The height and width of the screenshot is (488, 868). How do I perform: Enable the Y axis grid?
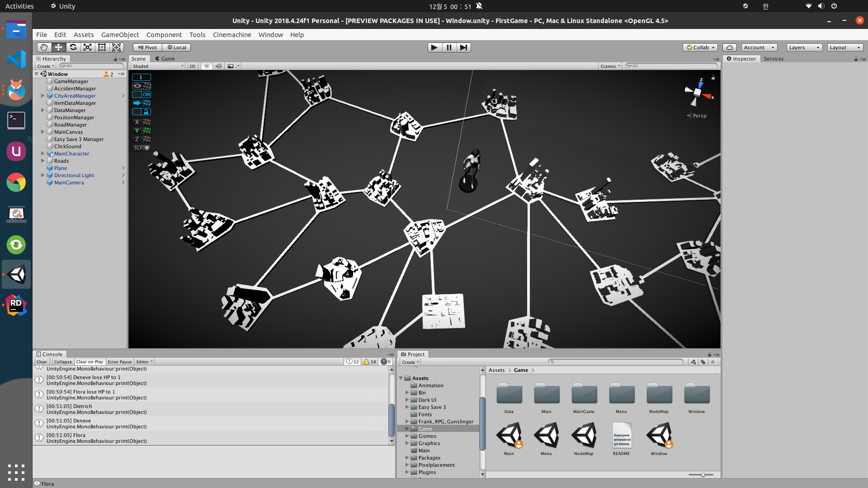[x=142, y=131]
